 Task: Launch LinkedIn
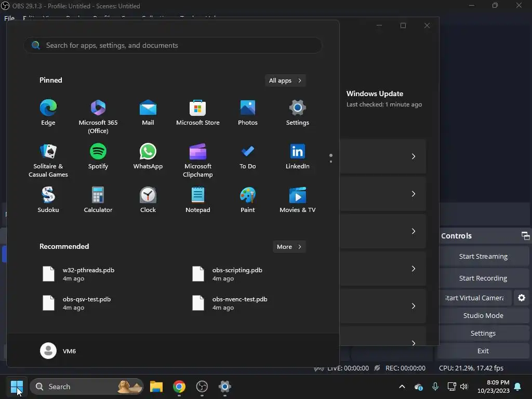tap(298, 156)
